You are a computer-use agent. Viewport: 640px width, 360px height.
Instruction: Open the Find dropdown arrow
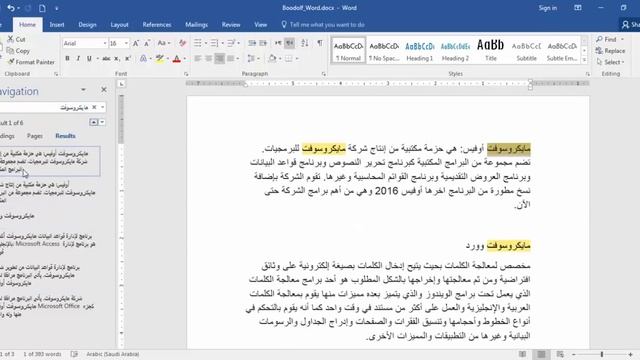click(x=622, y=40)
